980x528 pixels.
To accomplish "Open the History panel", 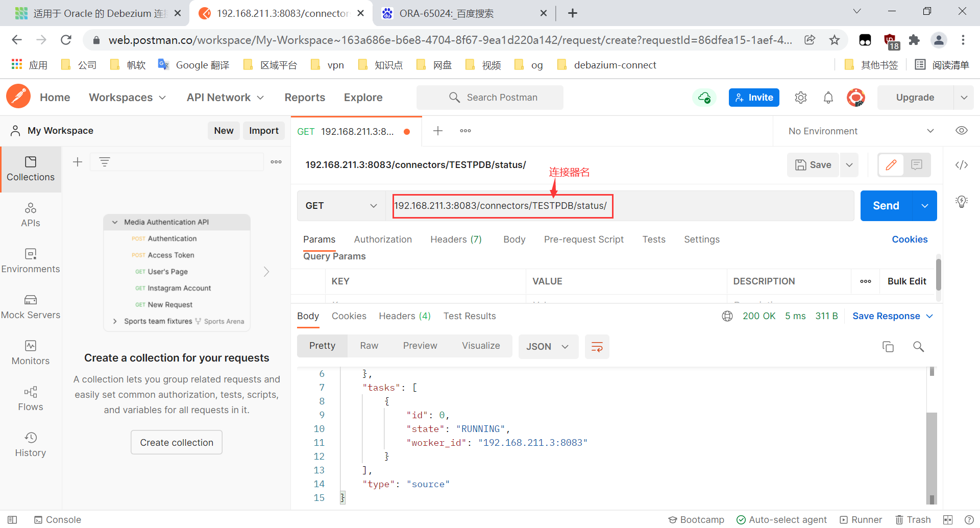I will click(x=31, y=443).
